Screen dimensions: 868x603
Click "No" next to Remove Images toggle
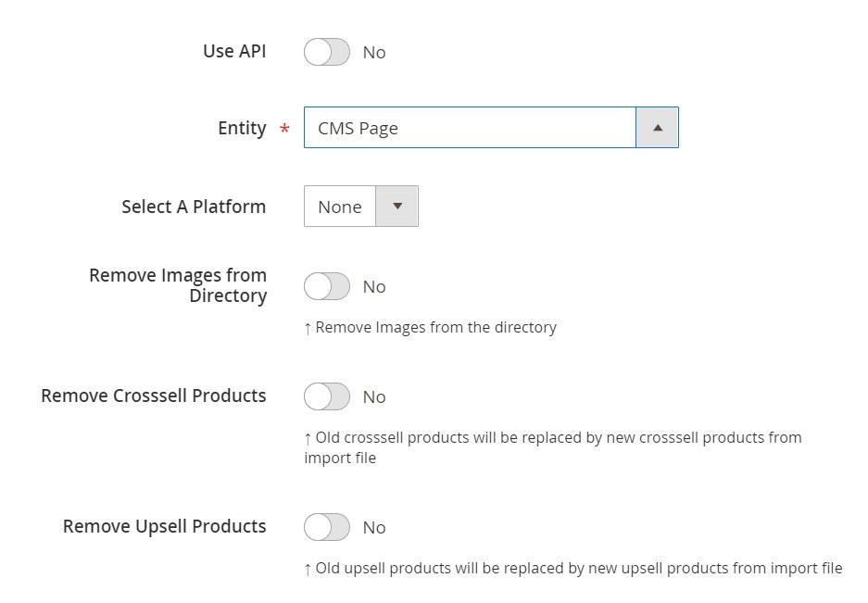point(374,287)
